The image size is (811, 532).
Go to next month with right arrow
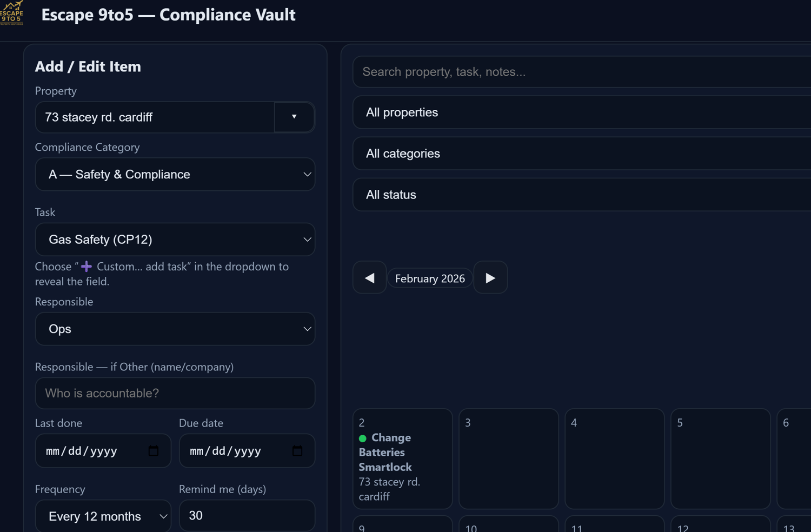[x=490, y=278]
